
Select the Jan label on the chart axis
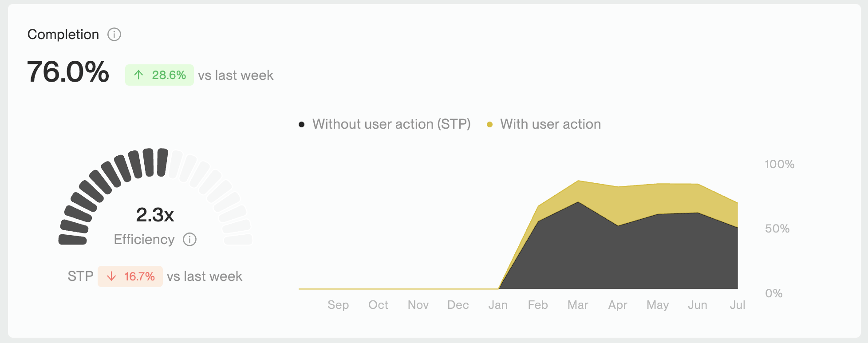pos(498,305)
